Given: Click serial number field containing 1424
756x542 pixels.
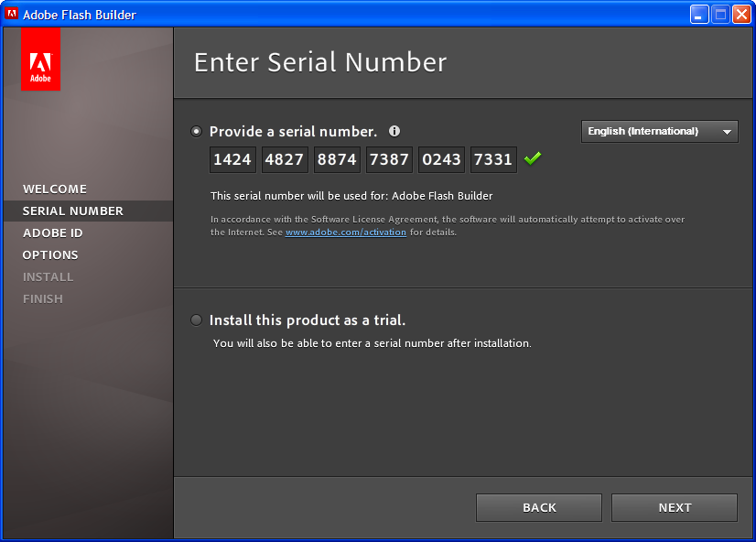Looking at the screenshot, I should [x=232, y=159].
